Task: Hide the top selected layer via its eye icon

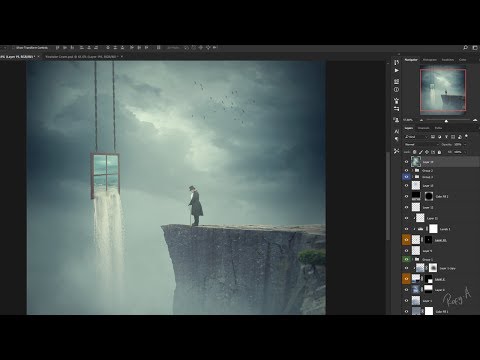Action: point(406,162)
